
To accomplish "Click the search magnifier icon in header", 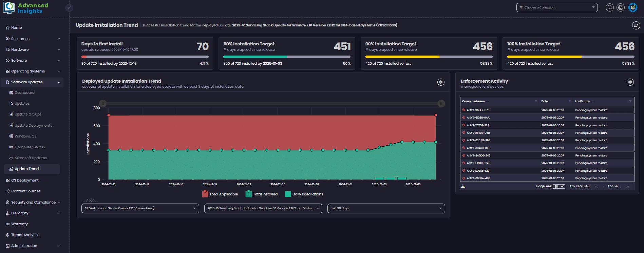I will pyautogui.click(x=610, y=7).
